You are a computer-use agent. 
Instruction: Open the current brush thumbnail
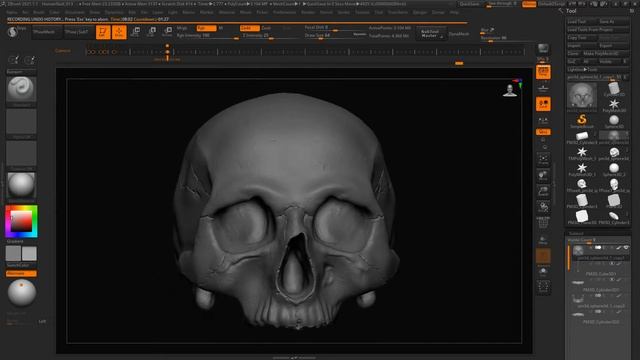(21, 89)
